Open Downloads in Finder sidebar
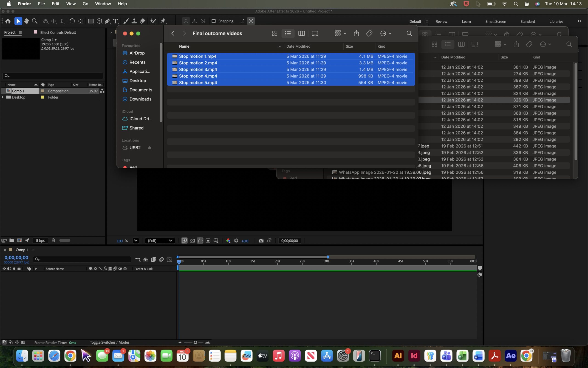This screenshot has height=368, width=588. pos(140,99)
